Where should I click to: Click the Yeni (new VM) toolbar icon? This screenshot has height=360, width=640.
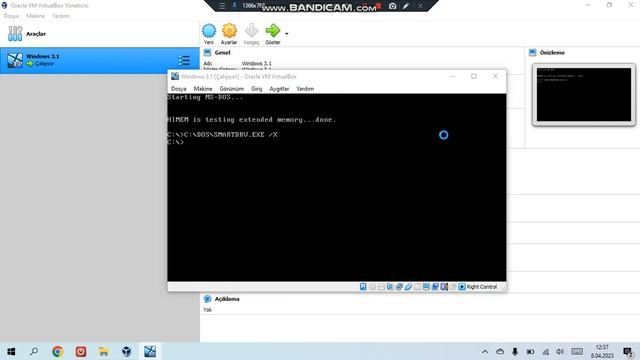[209, 31]
